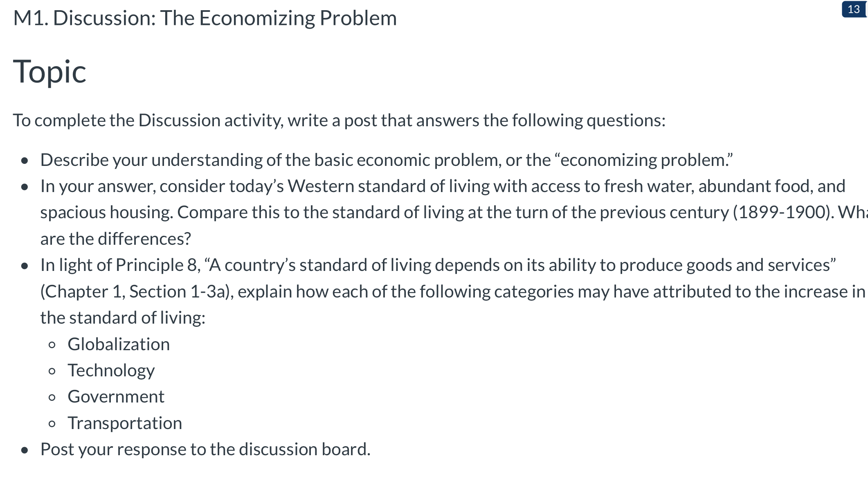The width and height of the screenshot is (868, 483).
Task: Click the '(Chapter 1, Section 1-3a)' reference
Action: (137, 292)
